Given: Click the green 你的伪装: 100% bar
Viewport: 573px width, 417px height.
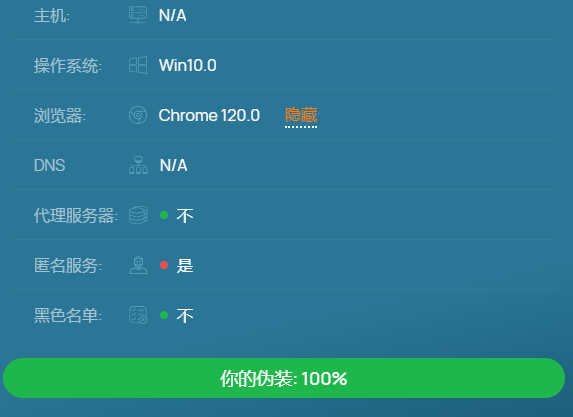Looking at the screenshot, I should [x=284, y=378].
